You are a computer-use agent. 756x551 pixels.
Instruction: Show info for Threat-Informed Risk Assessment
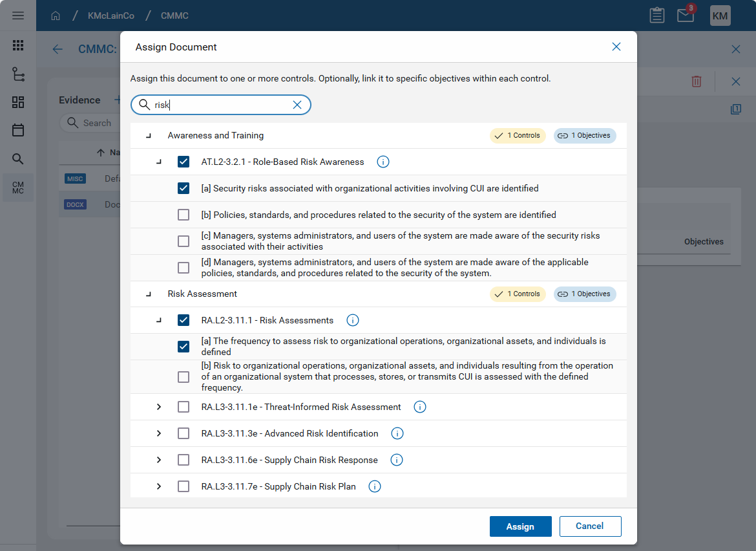point(419,407)
